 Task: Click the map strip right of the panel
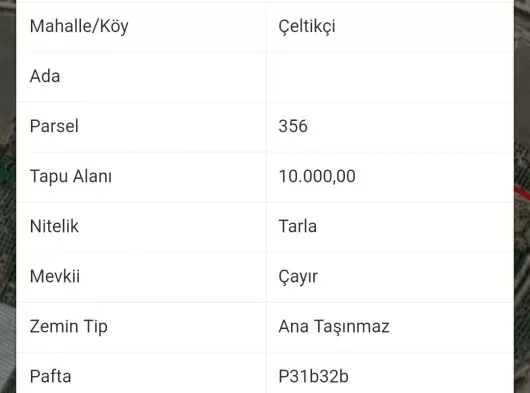click(522, 196)
